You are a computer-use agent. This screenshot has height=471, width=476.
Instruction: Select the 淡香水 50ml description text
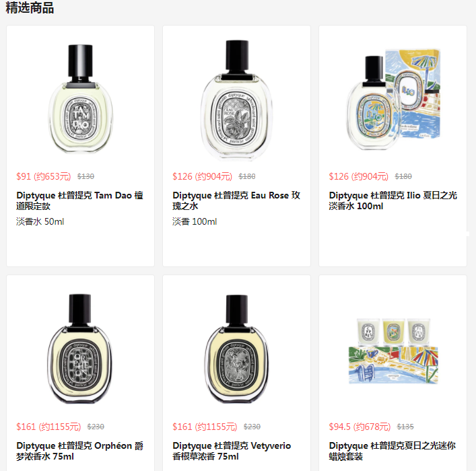[40, 221]
